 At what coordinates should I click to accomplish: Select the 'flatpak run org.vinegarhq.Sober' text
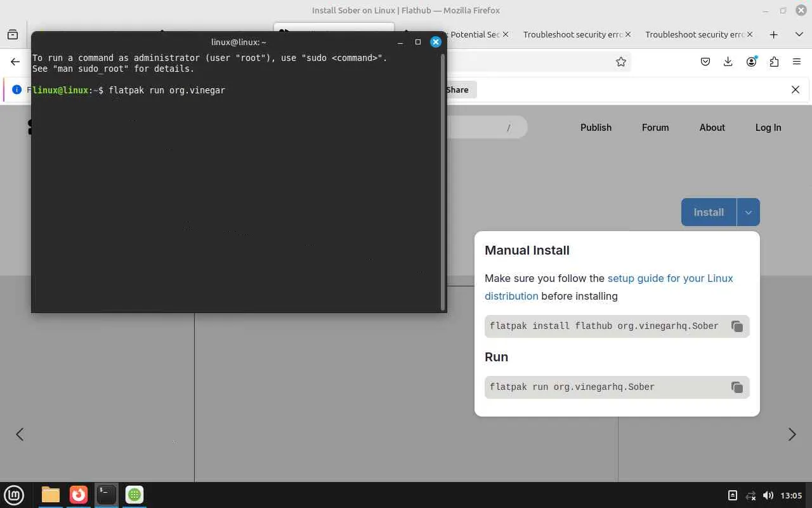[572, 387]
